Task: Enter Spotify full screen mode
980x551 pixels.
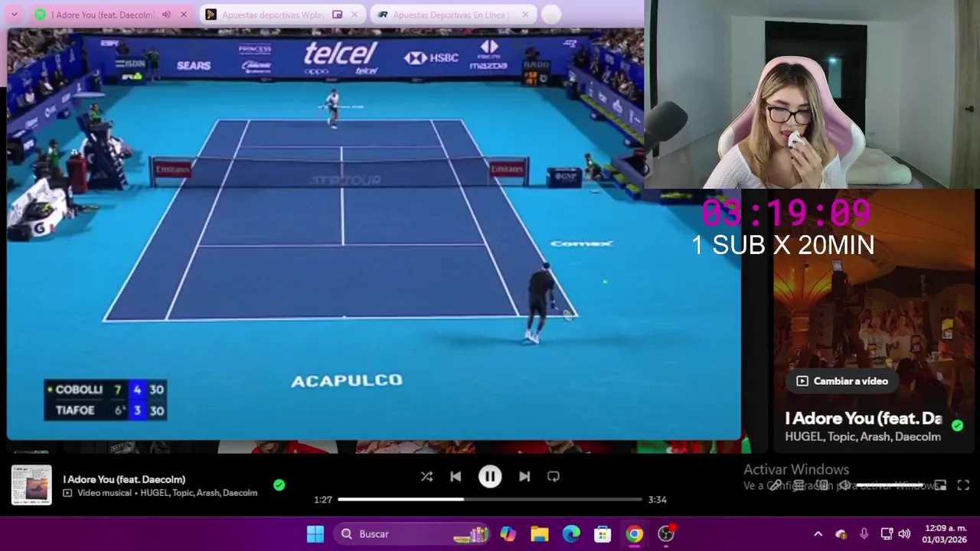Action: 963,485
